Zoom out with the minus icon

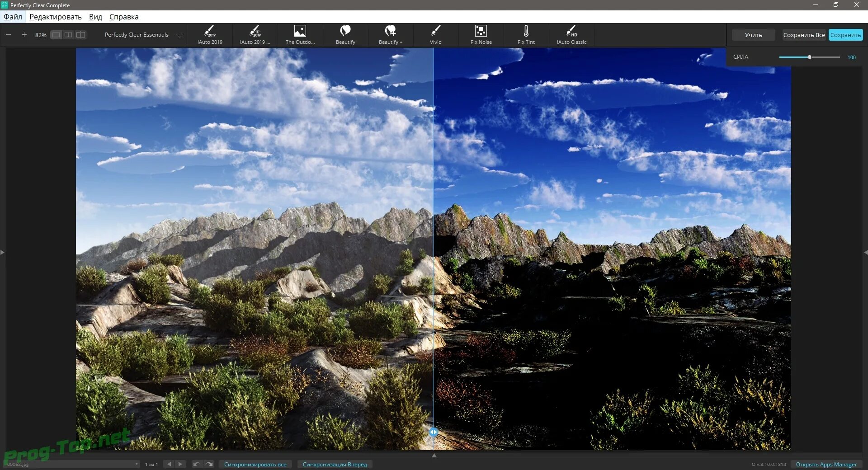coord(8,35)
